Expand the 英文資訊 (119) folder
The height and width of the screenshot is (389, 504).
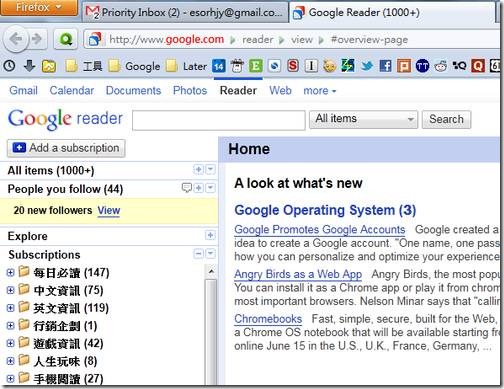click(10, 308)
